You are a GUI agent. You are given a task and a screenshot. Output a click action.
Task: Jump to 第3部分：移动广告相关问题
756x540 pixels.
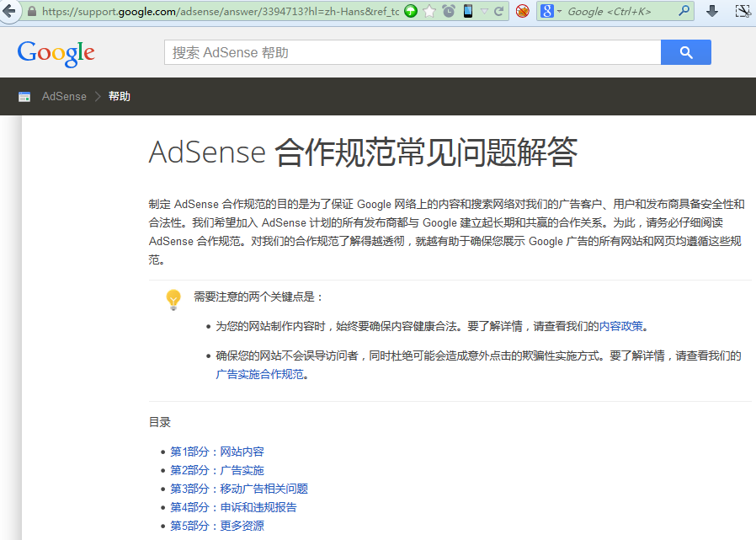coord(239,489)
